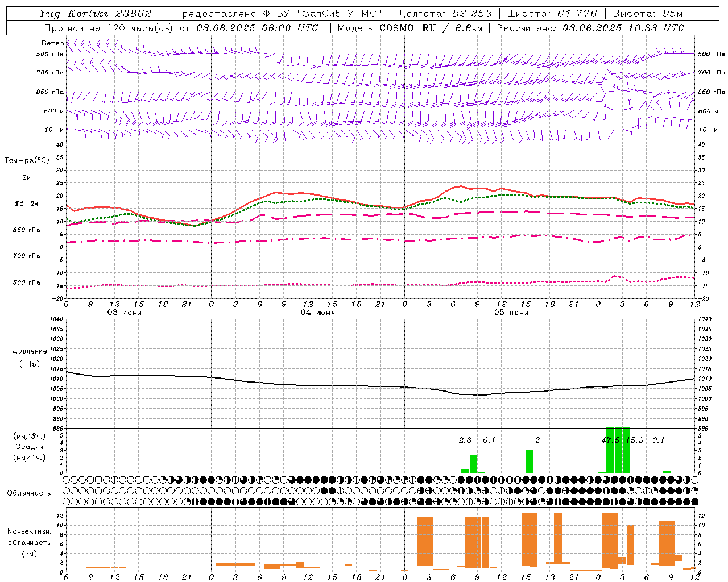Select the text Предоставлено ФГБУ "ЗапСиб УГМС"
Viewport: 728px width, 582px height.
point(278,14)
